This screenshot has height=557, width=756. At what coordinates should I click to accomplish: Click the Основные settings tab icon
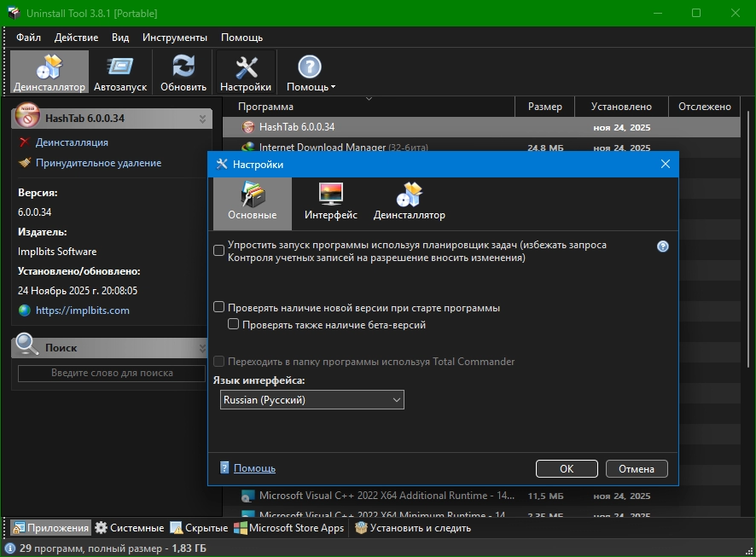(252, 194)
